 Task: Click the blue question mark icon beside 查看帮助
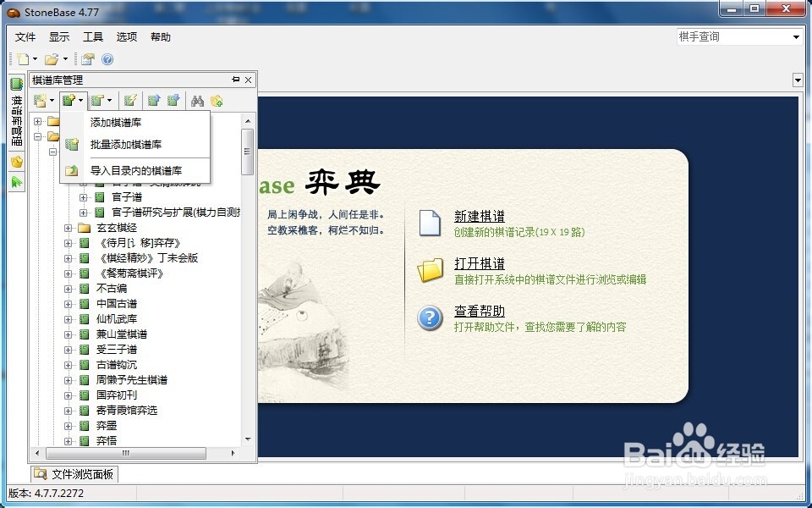431,317
